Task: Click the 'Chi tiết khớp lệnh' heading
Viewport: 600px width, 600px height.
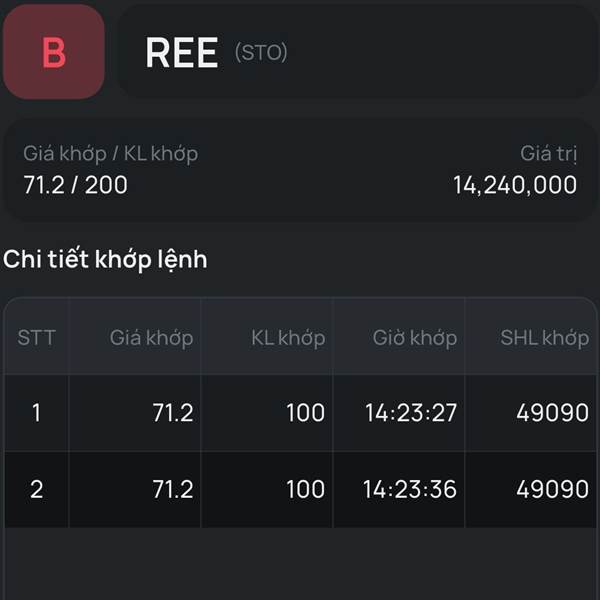Action: [105, 259]
